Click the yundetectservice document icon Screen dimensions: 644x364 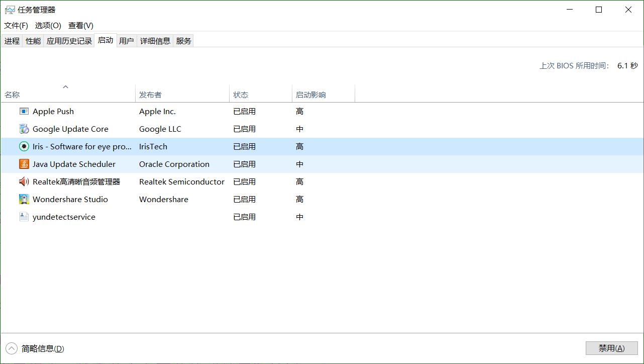[24, 217]
